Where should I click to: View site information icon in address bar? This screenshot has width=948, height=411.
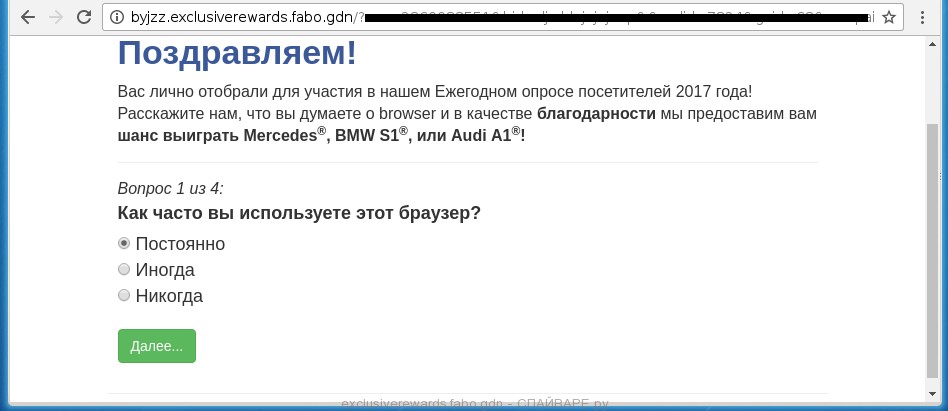tap(116, 17)
